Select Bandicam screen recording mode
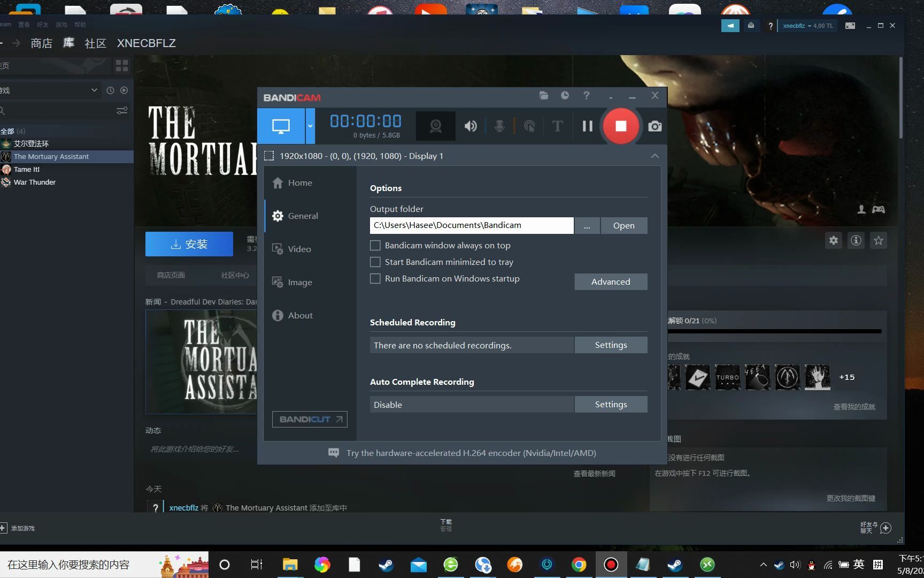This screenshot has height=578, width=924. [281, 126]
